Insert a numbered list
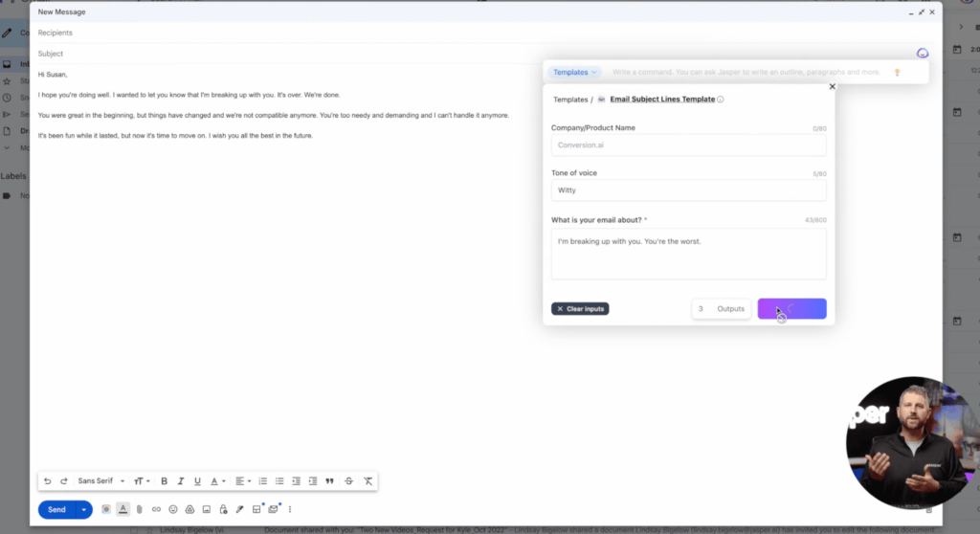 [x=263, y=480]
